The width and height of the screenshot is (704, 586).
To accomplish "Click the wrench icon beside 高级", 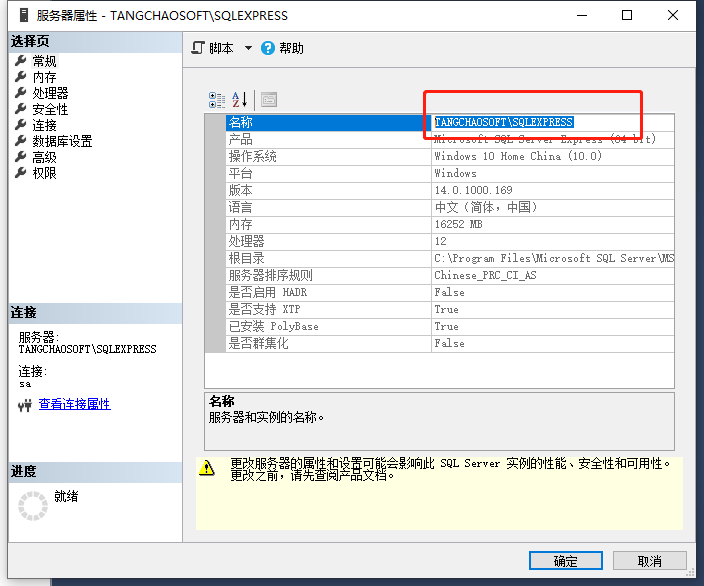I will click(21, 157).
